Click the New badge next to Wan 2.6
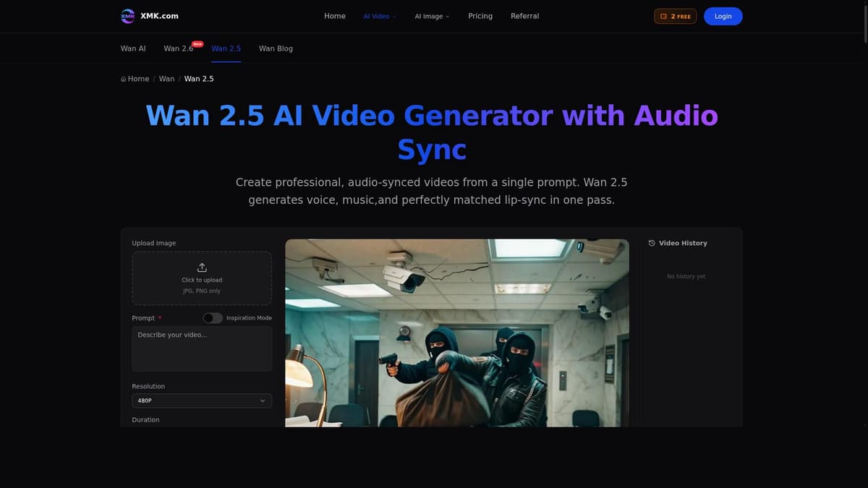This screenshot has height=488, width=868. [197, 42]
